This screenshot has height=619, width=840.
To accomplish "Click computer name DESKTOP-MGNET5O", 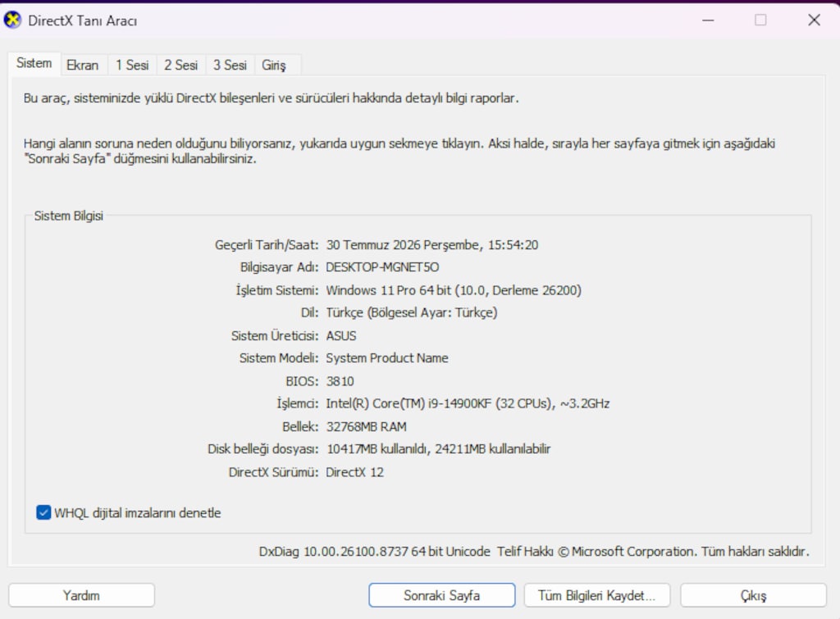I will coord(382,267).
